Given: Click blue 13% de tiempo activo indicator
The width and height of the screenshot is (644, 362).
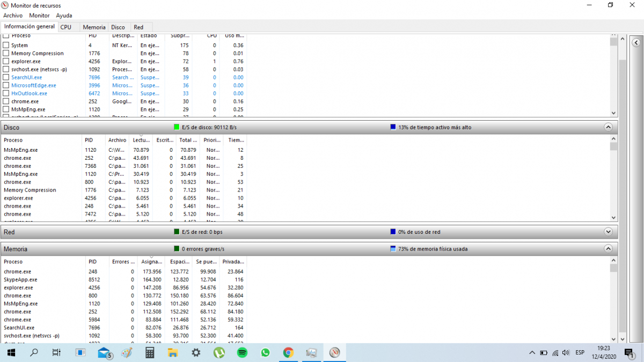Looking at the screenshot, I should [393, 127].
